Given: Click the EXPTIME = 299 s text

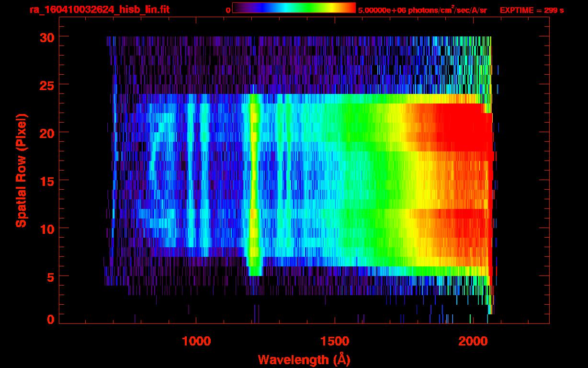Looking at the screenshot, I should (531, 10).
